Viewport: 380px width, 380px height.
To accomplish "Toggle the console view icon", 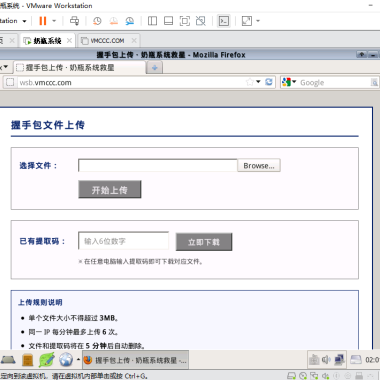I will click(x=224, y=21).
